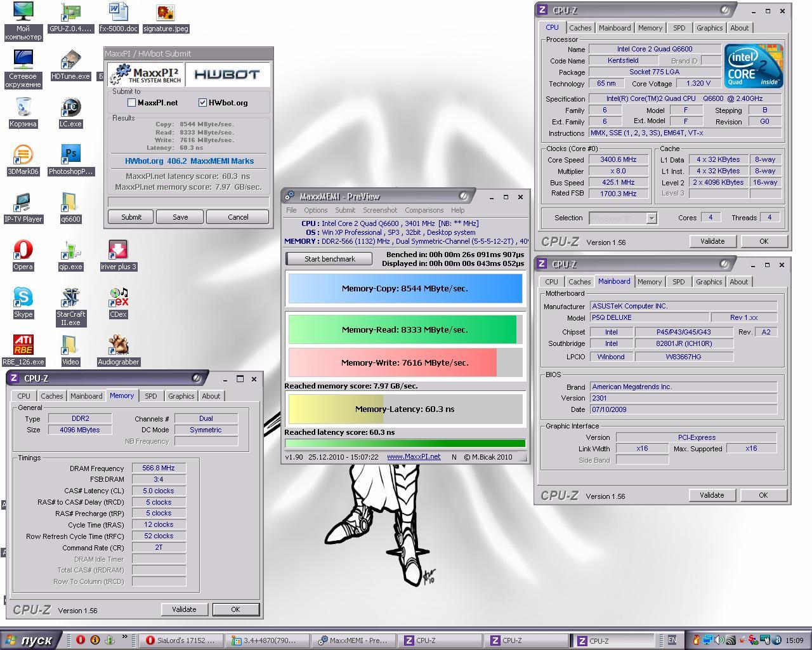Launch Audiograbber desktop icon
This screenshot has height=650, width=812.
pyautogui.click(x=118, y=350)
